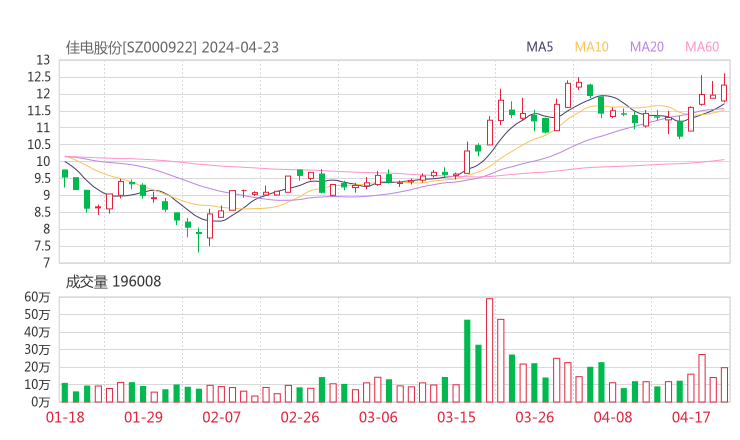This screenshot has height=440, width=740.
Task: Click the 04-17 date axis label
Action: pyautogui.click(x=691, y=417)
